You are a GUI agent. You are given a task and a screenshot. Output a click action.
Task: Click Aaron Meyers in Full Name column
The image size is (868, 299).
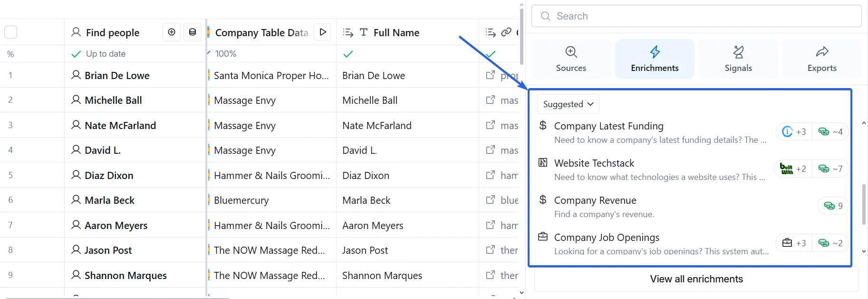[373, 225]
